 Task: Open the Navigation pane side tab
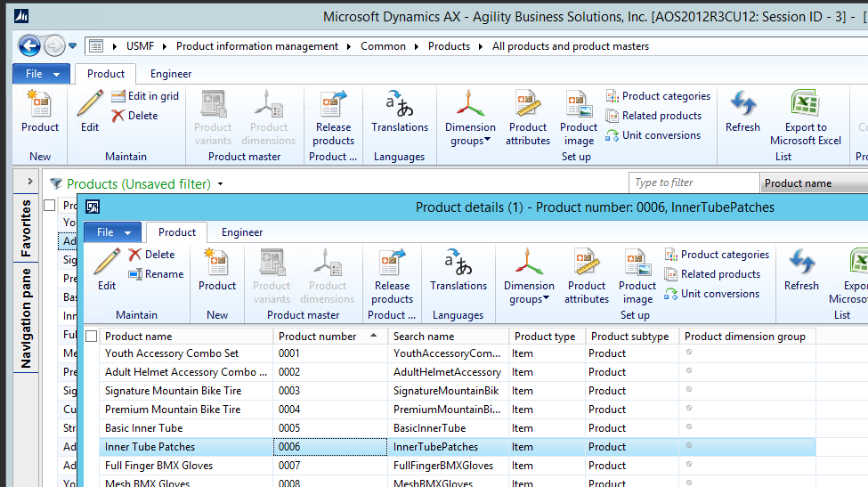pyautogui.click(x=26, y=318)
